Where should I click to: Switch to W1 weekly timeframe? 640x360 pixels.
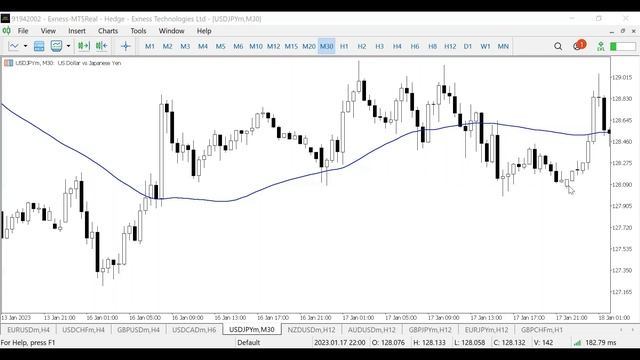click(485, 47)
